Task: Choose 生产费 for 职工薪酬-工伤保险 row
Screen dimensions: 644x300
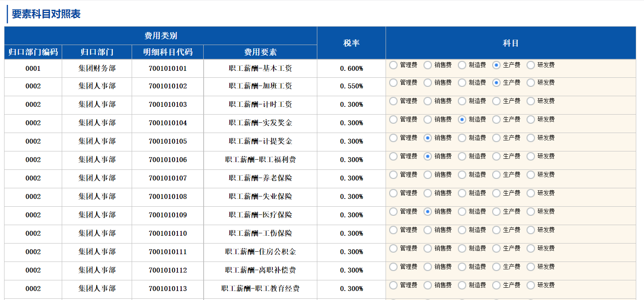Action: tap(496, 230)
